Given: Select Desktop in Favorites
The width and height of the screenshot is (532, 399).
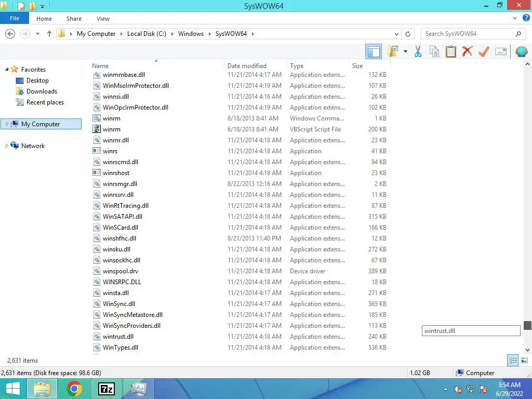Looking at the screenshot, I should click(37, 81).
